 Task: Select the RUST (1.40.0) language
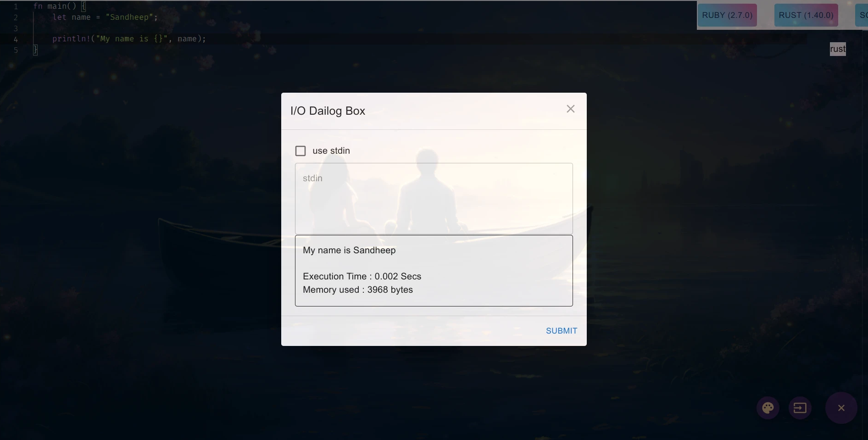pos(806,15)
